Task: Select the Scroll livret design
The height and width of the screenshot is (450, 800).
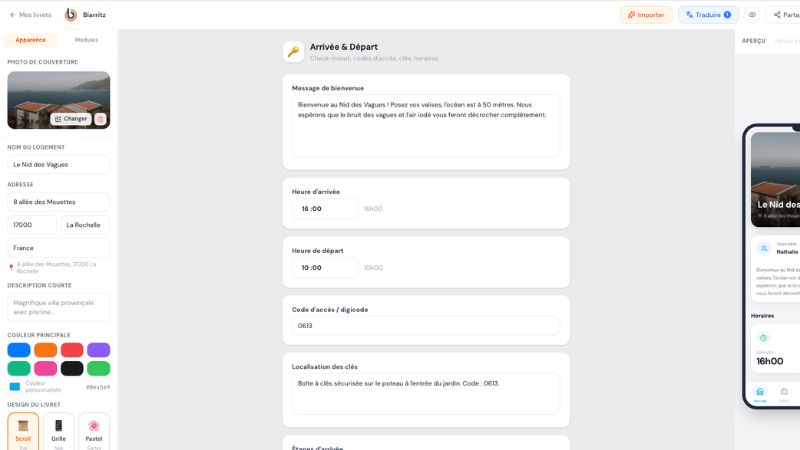Action: pyautogui.click(x=23, y=432)
